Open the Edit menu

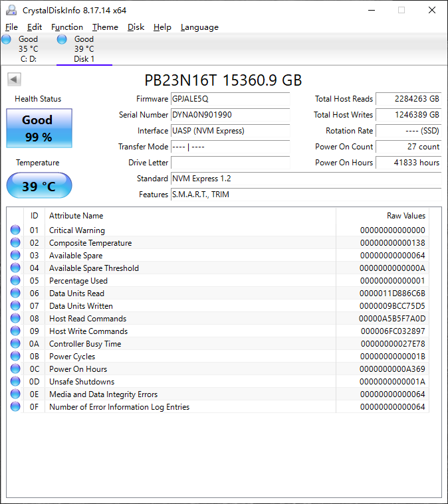[35, 27]
